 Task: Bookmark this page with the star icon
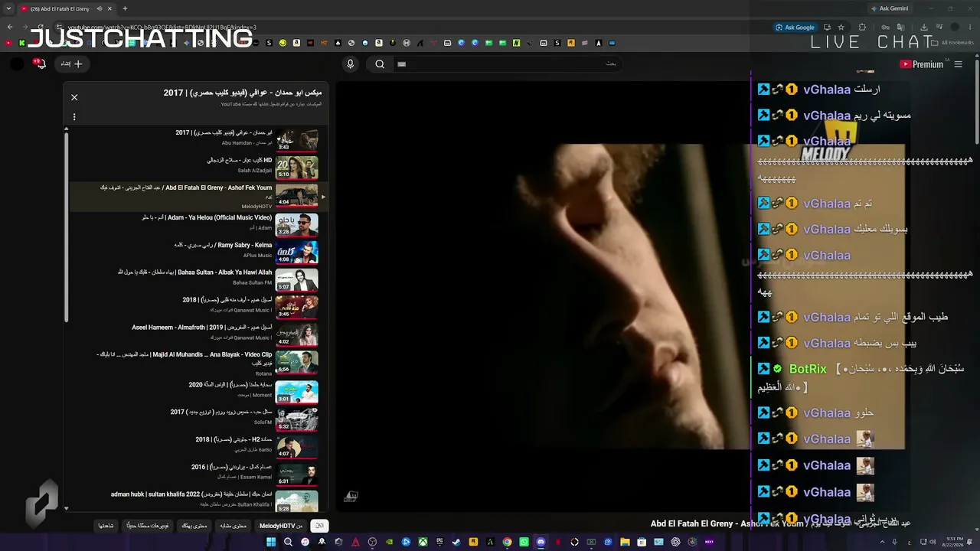841,28
